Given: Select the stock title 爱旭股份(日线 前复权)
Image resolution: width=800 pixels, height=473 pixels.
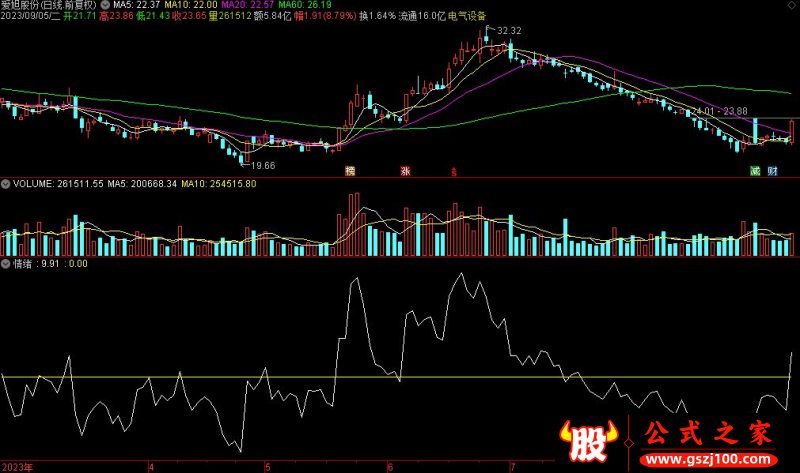Looking at the screenshot, I should tap(48, 5).
